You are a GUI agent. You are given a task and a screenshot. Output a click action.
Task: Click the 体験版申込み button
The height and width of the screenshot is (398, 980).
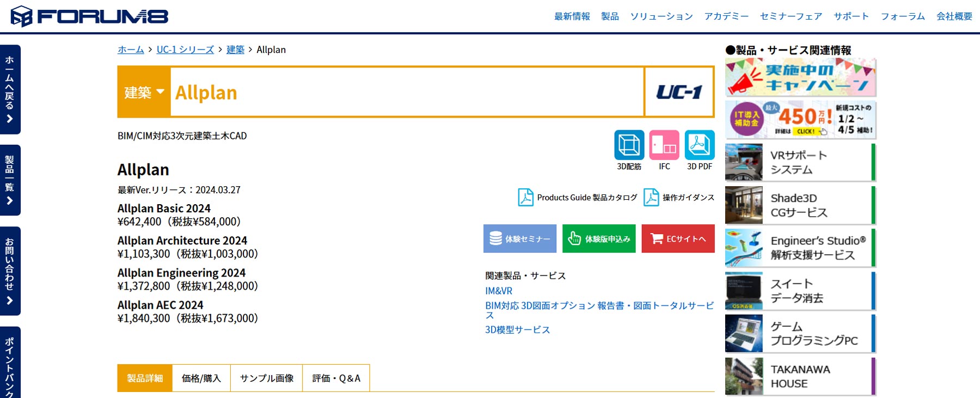[599, 238]
